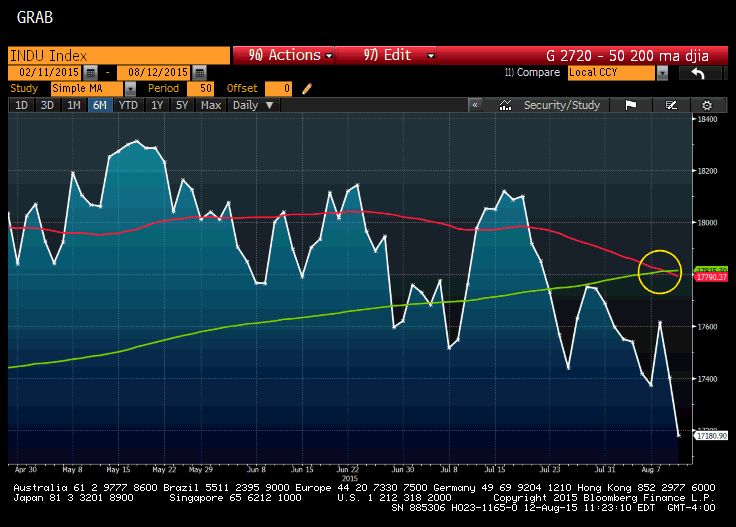The width and height of the screenshot is (736, 527).
Task: Expand the Simple MA study dropdown arrow
Action: (130, 89)
